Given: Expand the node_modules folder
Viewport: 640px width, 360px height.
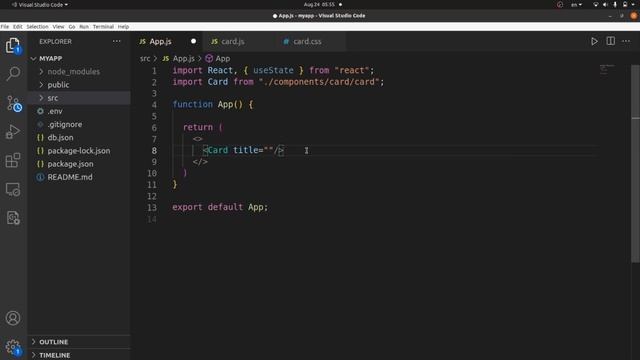Looking at the screenshot, I should click(x=79, y=71).
